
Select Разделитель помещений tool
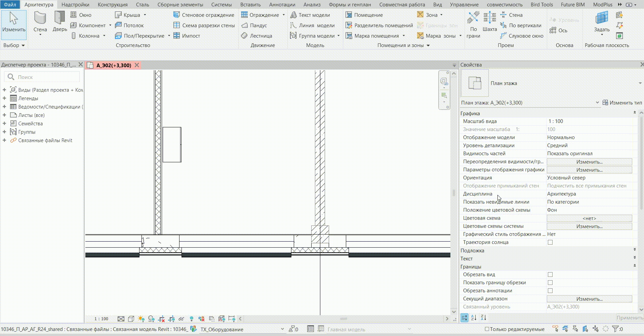pos(379,25)
